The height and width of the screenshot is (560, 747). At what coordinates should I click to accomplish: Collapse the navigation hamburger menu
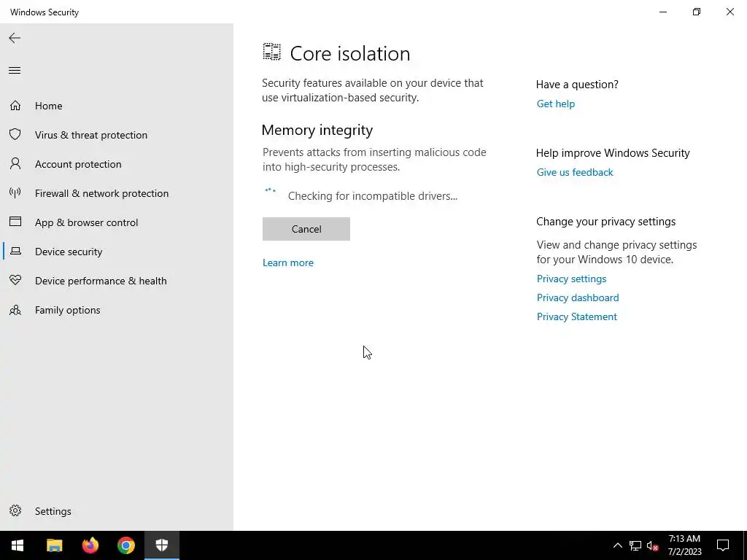point(15,71)
